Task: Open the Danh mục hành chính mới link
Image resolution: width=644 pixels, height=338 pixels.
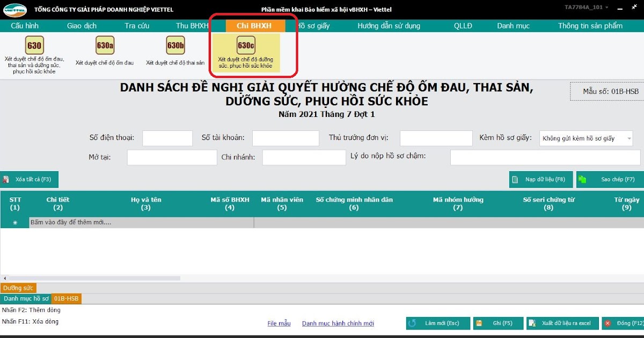Action: coord(338,323)
